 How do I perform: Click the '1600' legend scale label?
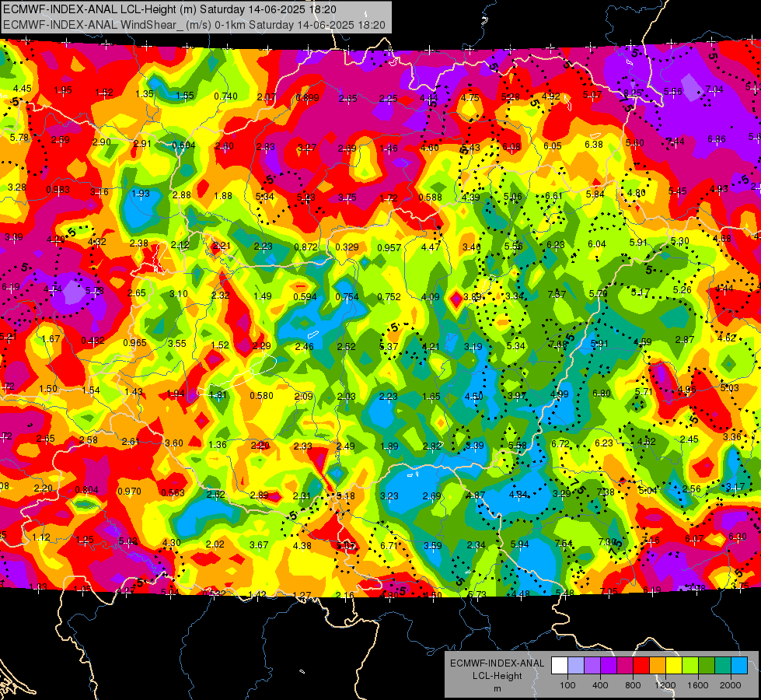click(698, 685)
